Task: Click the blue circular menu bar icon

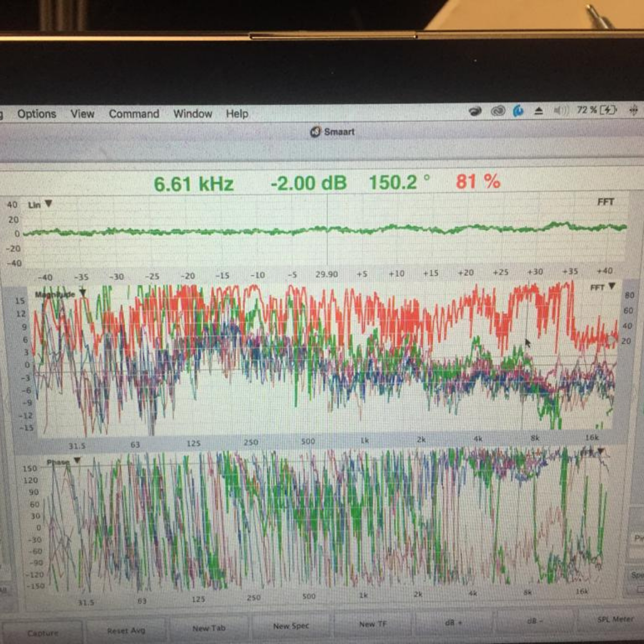Action: pyautogui.click(x=518, y=111)
